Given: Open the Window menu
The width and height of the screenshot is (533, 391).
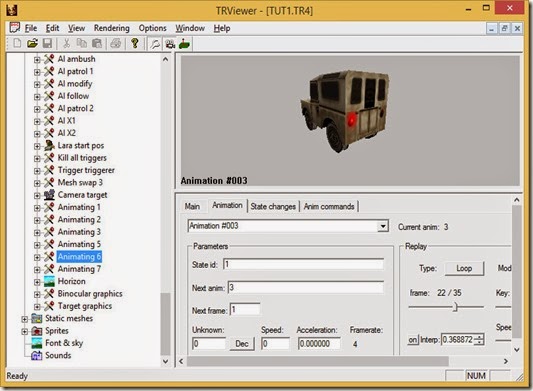Looking at the screenshot, I should pos(190,28).
